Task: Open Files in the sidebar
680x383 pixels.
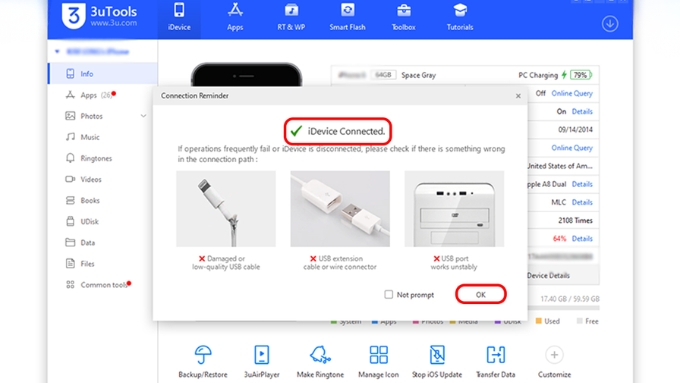Action: (103, 264)
